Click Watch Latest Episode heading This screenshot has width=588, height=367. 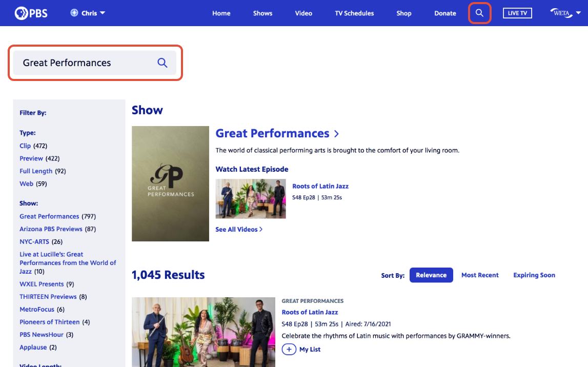252,169
